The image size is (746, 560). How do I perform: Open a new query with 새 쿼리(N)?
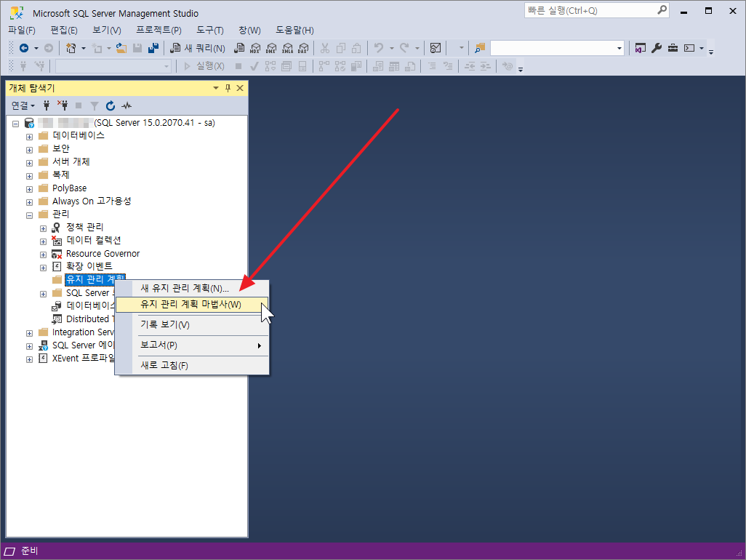(198, 48)
